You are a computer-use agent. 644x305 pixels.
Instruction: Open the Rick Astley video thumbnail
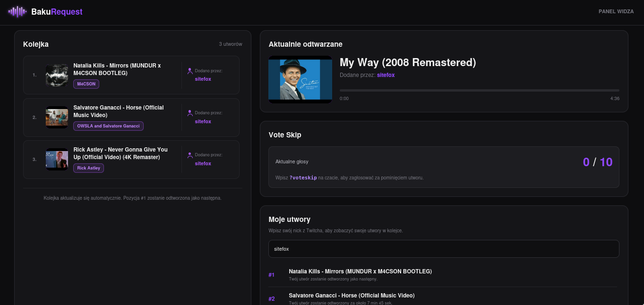tap(57, 160)
